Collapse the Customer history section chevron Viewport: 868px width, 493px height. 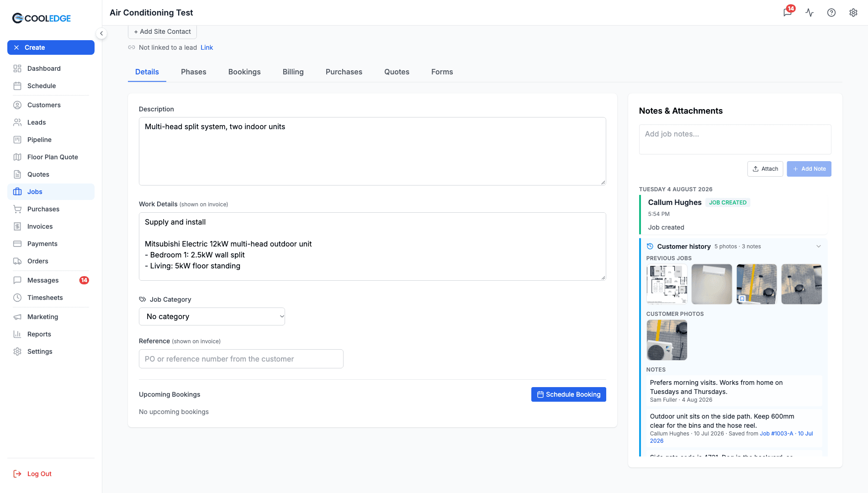(819, 246)
